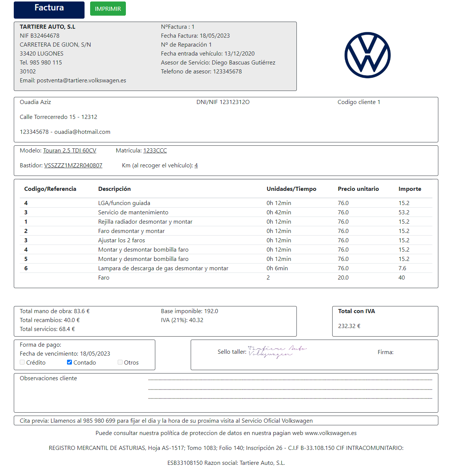Select the Total con IVA amount 232.32 €
The image size is (451, 476).
(349, 326)
